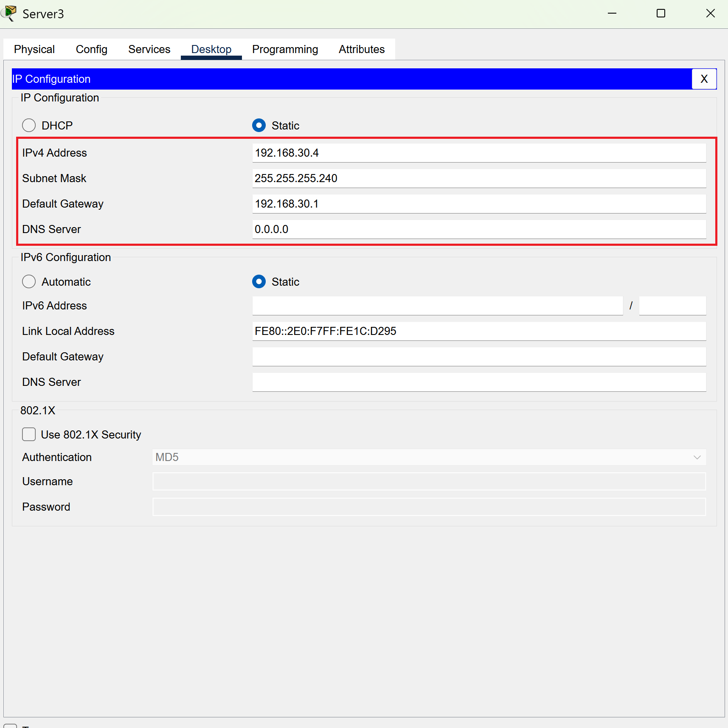Open the Services tab

pyautogui.click(x=149, y=49)
